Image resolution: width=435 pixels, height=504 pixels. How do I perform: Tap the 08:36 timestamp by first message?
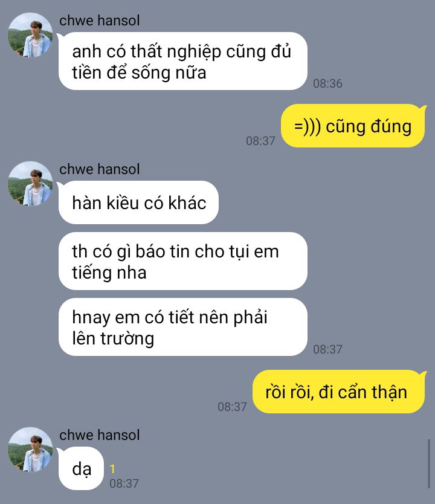327,83
